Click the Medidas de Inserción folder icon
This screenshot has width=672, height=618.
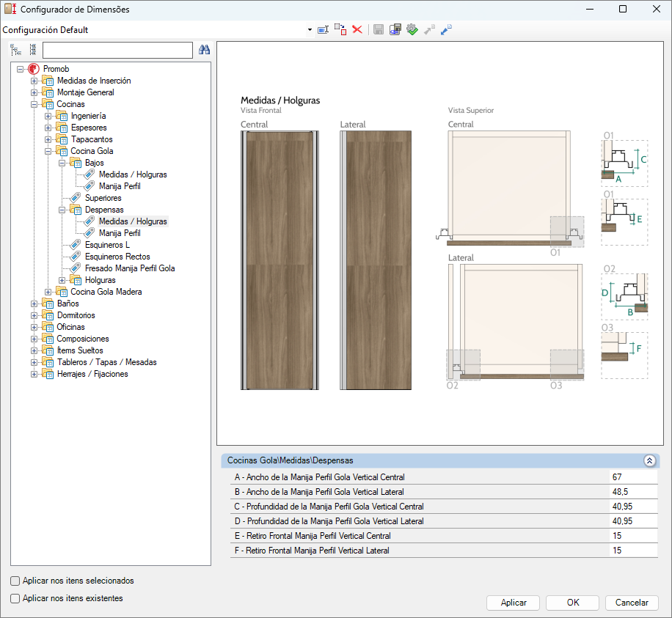coord(48,81)
